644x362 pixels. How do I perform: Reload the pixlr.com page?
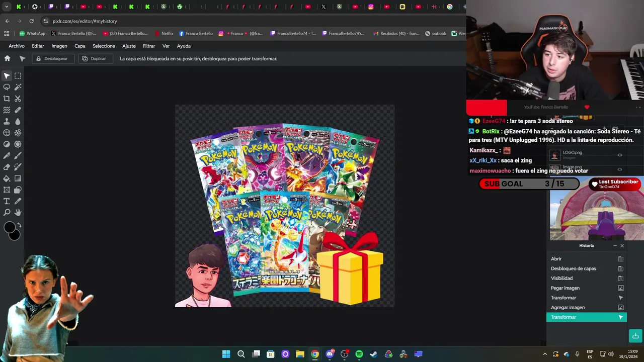pyautogui.click(x=31, y=21)
